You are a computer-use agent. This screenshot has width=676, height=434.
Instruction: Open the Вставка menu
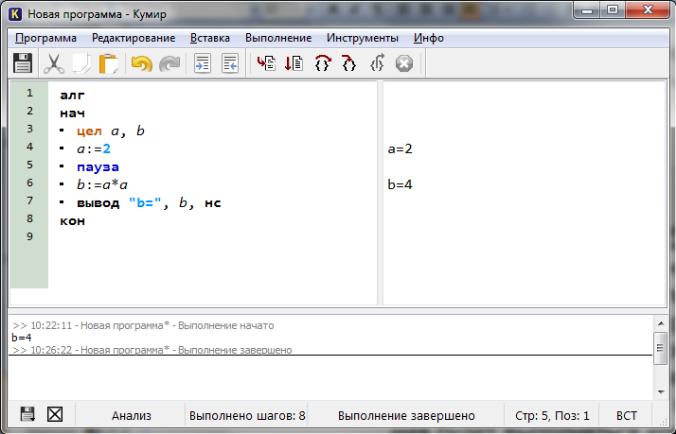pos(210,38)
